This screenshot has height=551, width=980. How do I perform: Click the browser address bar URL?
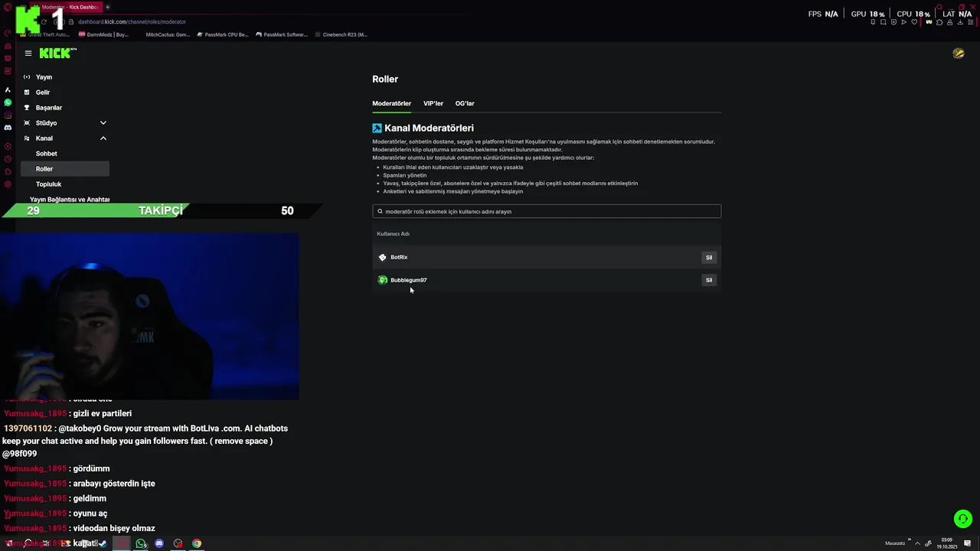tap(132, 21)
